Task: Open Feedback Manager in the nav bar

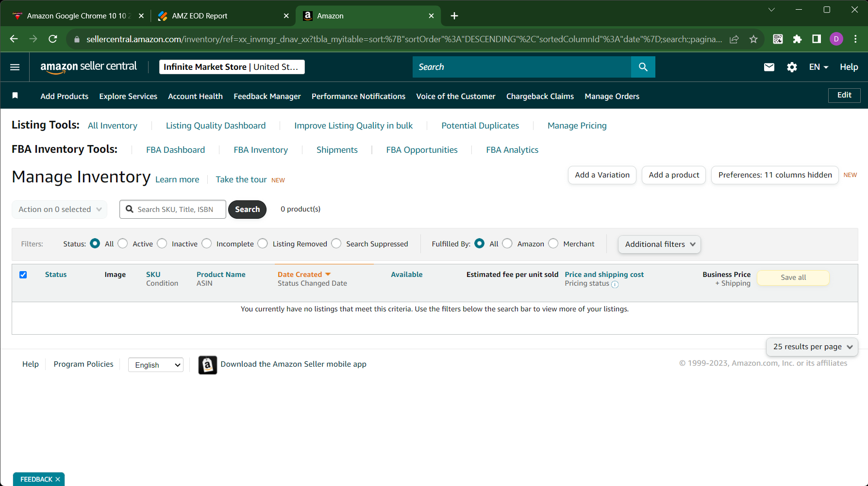Action: (x=267, y=96)
